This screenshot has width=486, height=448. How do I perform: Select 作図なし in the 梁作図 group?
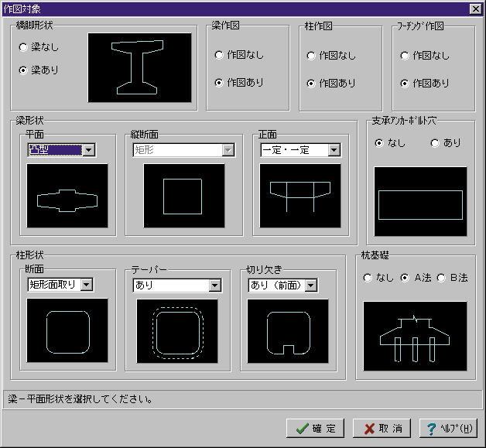[x=219, y=56]
